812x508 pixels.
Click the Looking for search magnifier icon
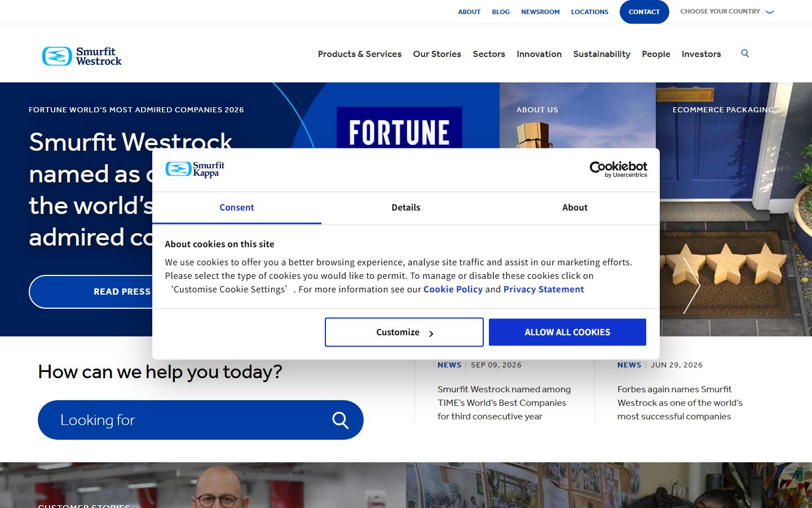341,420
